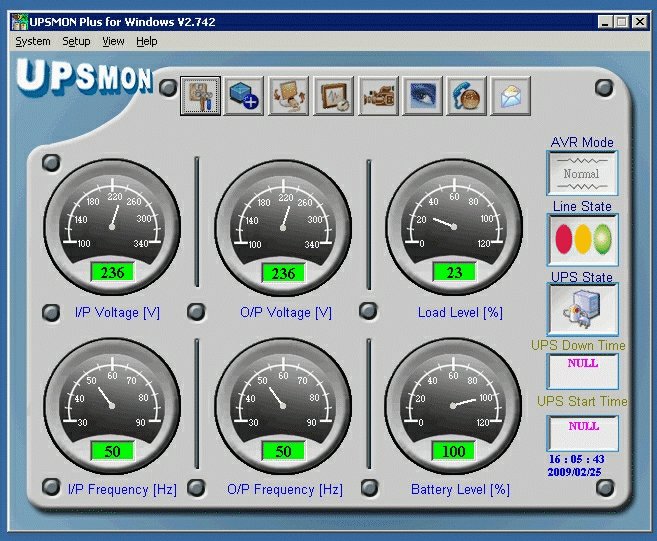Viewport: 657px width, 541px height.
Task: Click the Load Level [%] label
Action: point(460,313)
